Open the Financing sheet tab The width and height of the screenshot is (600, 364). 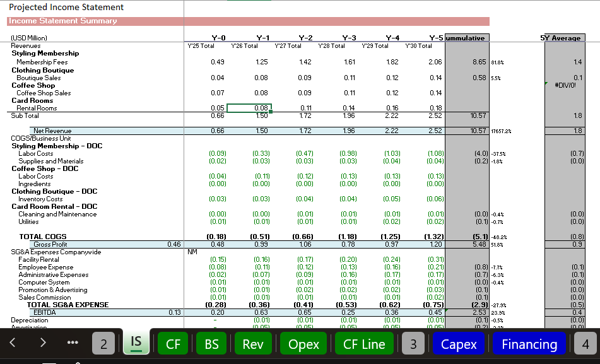click(x=529, y=344)
